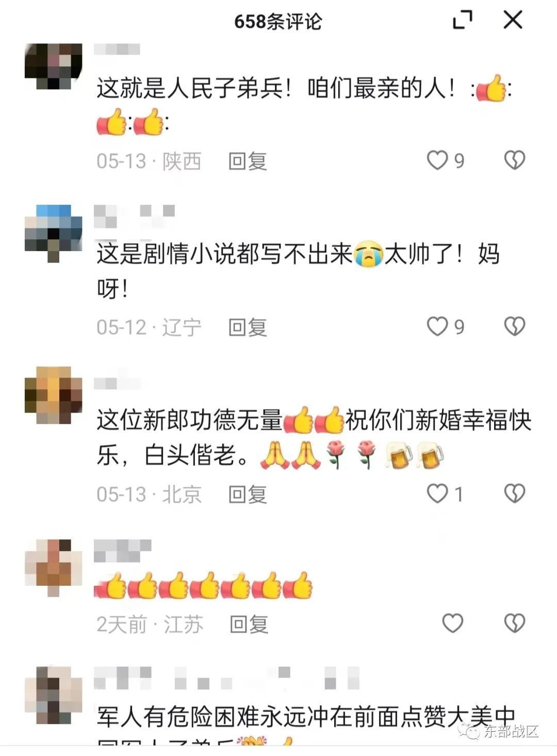The width and height of the screenshot is (557, 756).
Task: Reply to the 05-13 北京 comment
Action: pyautogui.click(x=248, y=495)
